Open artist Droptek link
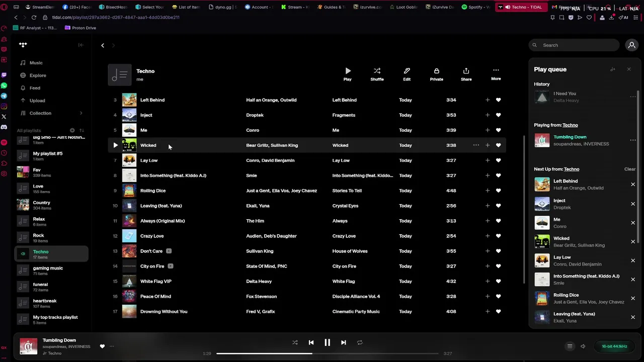 (x=255, y=115)
